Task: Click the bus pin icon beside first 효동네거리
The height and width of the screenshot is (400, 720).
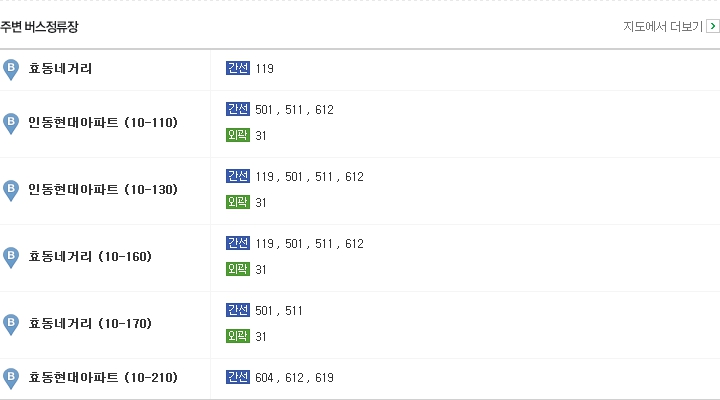Action: pos(11,70)
